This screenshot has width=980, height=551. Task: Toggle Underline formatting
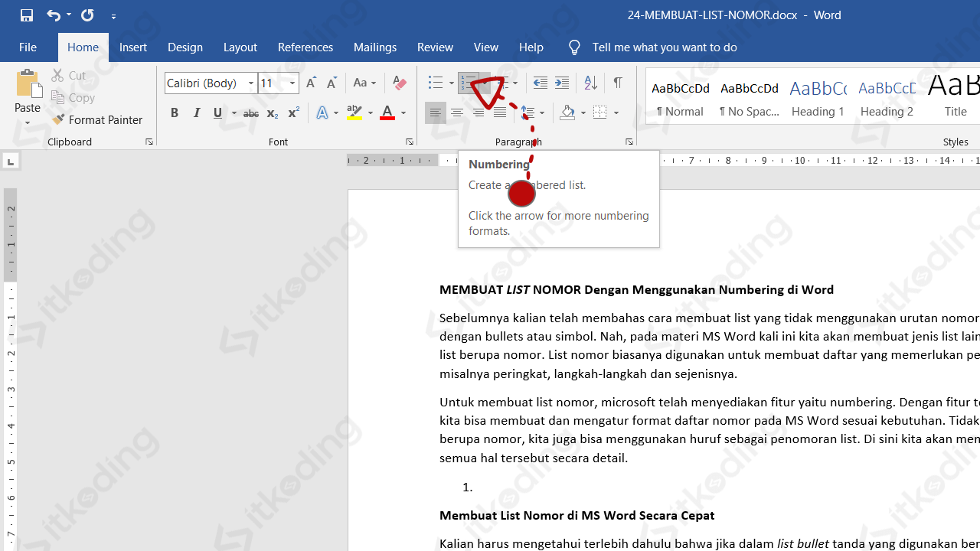218,112
